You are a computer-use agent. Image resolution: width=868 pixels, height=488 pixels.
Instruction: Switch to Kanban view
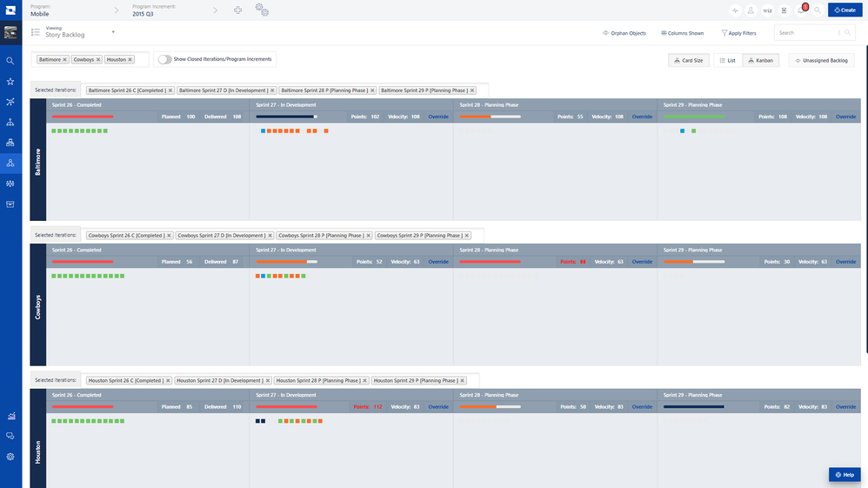[x=761, y=60]
